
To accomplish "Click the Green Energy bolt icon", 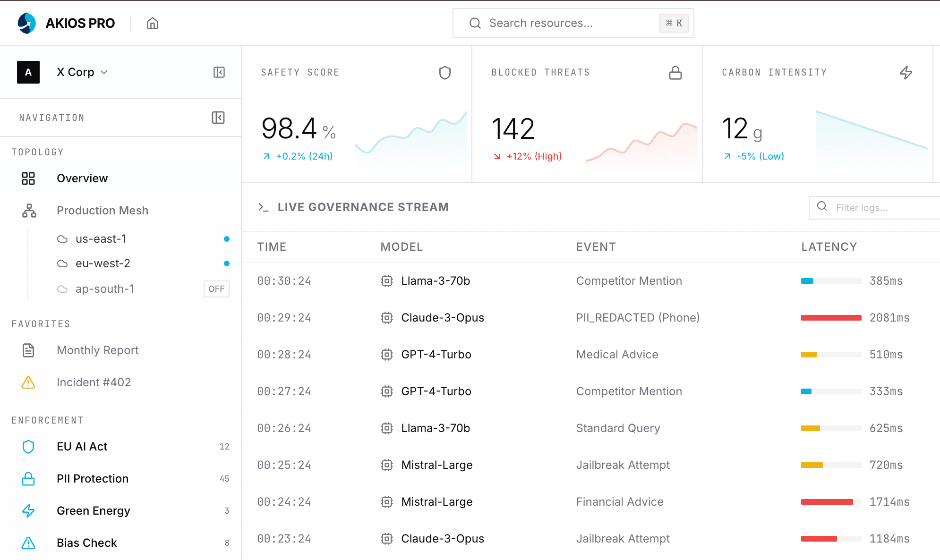I will pos(28,511).
